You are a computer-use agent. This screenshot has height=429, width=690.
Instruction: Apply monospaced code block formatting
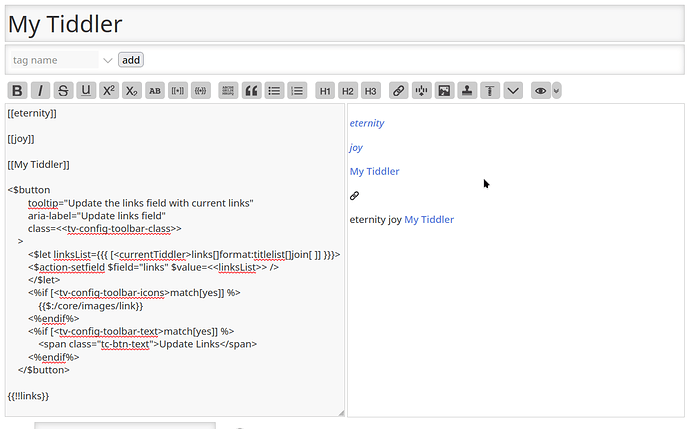(228, 91)
